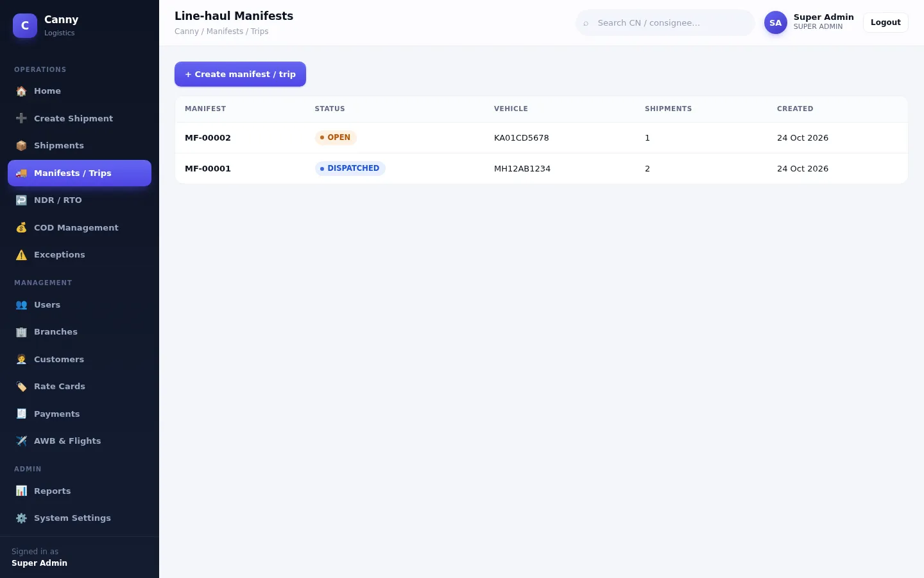Select NDR / RTO in sidebar
This screenshot has width=924, height=578.
point(80,200)
